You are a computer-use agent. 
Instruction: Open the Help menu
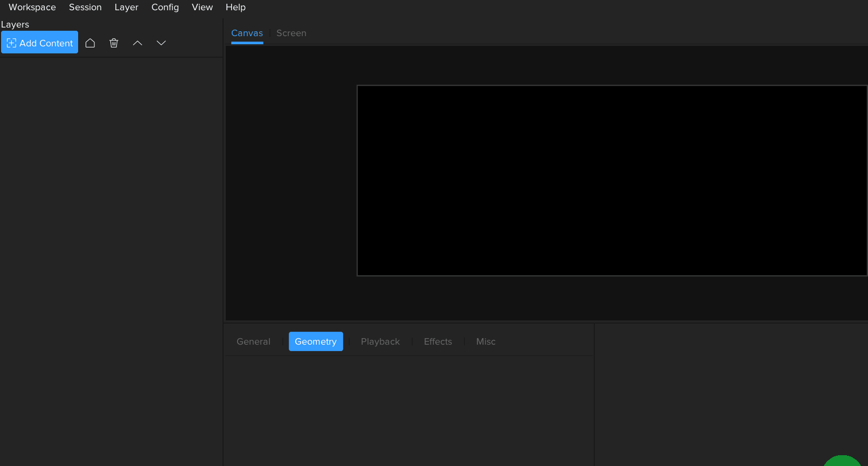[x=235, y=7]
